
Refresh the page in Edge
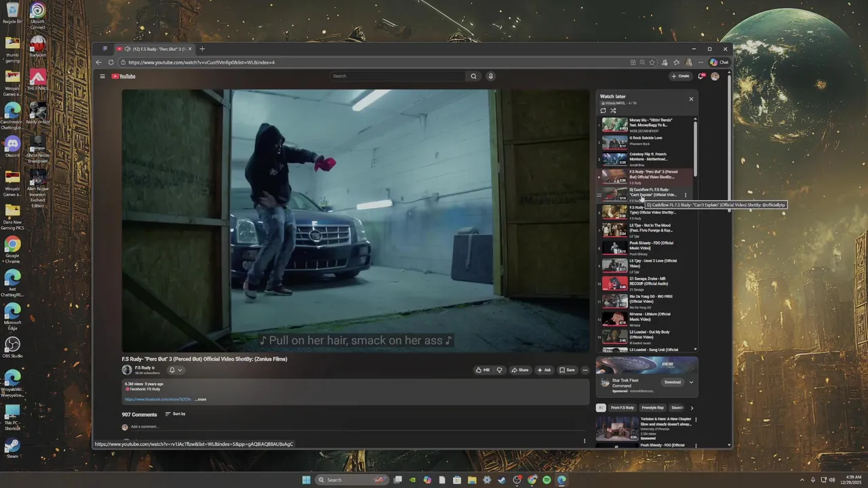pyautogui.click(x=112, y=62)
